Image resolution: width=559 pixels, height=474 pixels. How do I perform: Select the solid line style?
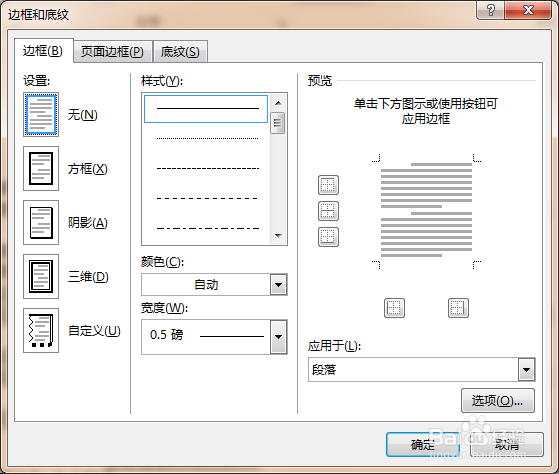click(206, 109)
